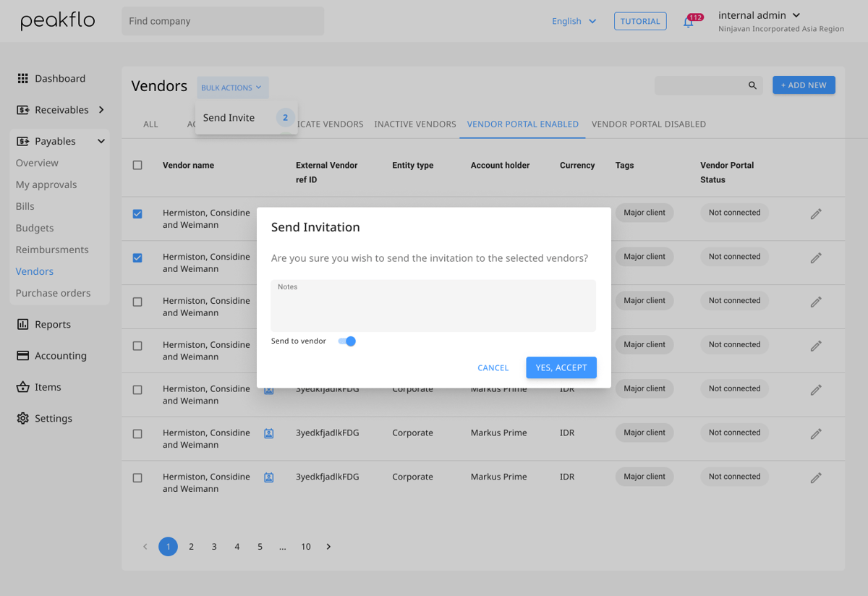868x596 pixels.
Task: Open Bills in sidebar
Action: pyautogui.click(x=25, y=206)
